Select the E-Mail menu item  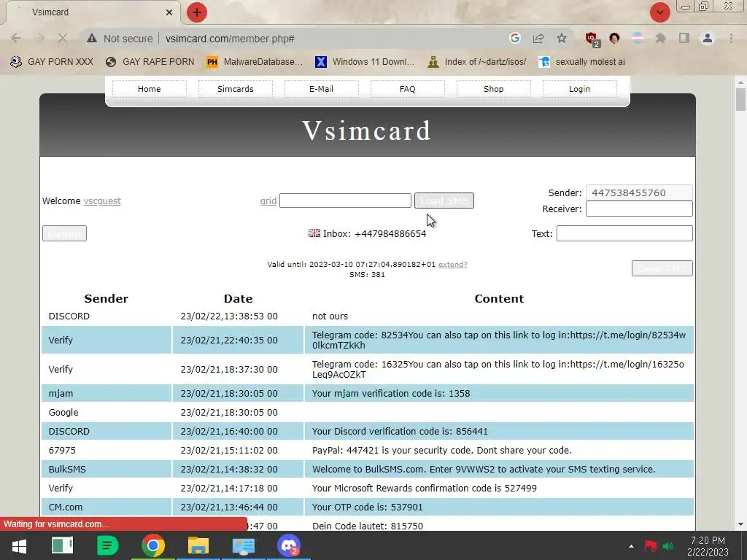click(x=321, y=89)
